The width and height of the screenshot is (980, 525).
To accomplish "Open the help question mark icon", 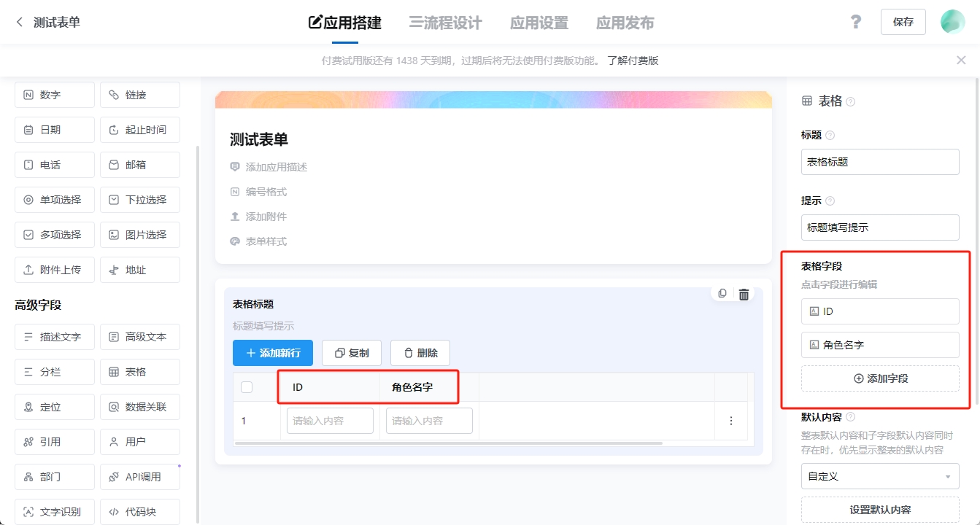I will [x=855, y=22].
